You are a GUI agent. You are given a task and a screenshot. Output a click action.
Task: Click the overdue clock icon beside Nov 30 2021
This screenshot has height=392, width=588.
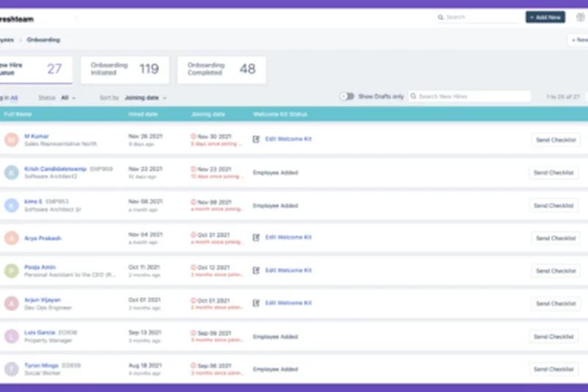[x=193, y=136]
